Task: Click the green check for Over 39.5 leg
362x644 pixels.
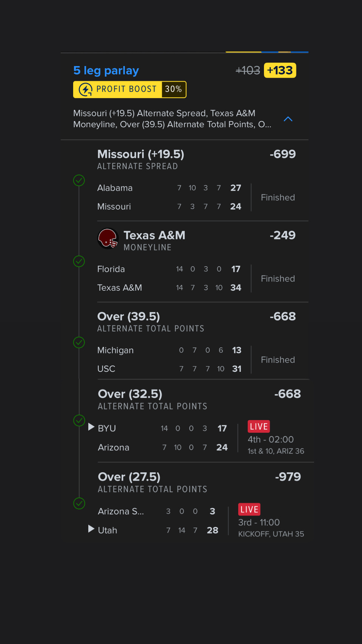Action: pyautogui.click(x=79, y=342)
